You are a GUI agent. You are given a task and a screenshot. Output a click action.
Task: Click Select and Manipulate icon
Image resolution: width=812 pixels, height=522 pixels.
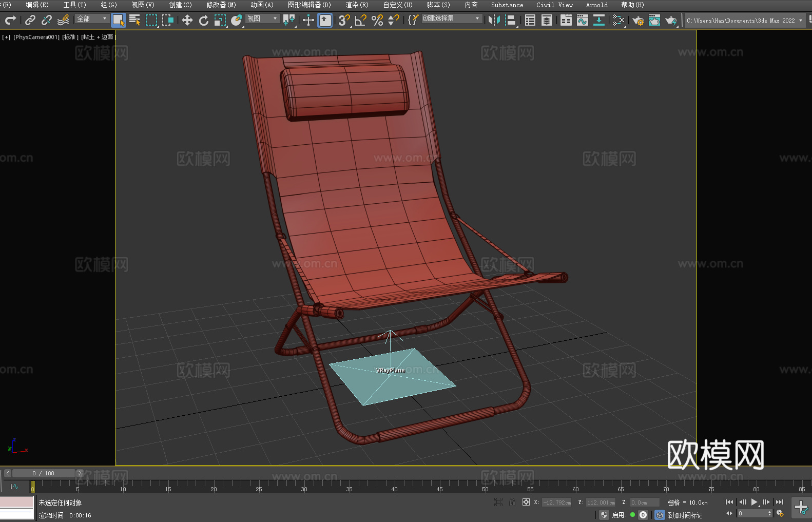tap(308, 20)
